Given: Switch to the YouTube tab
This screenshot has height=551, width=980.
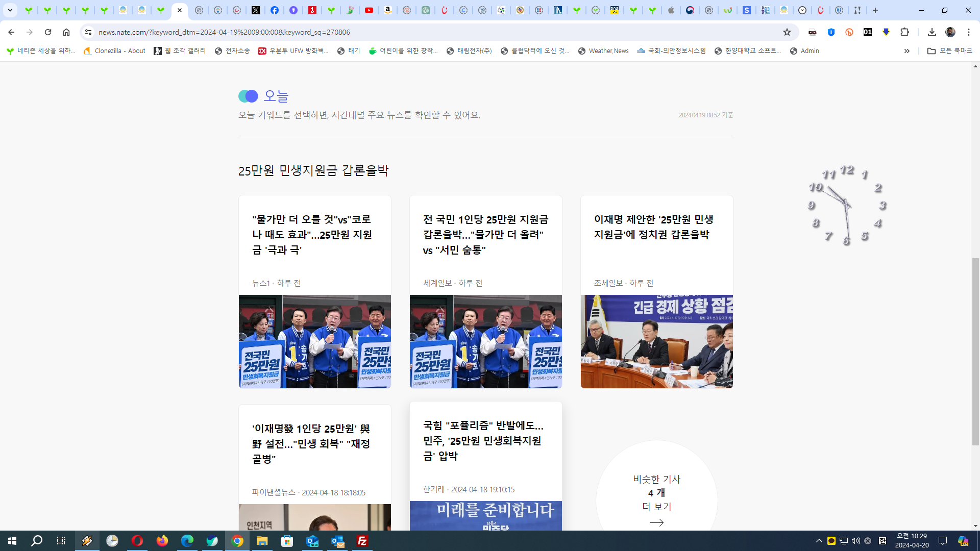Looking at the screenshot, I should coord(369,10).
